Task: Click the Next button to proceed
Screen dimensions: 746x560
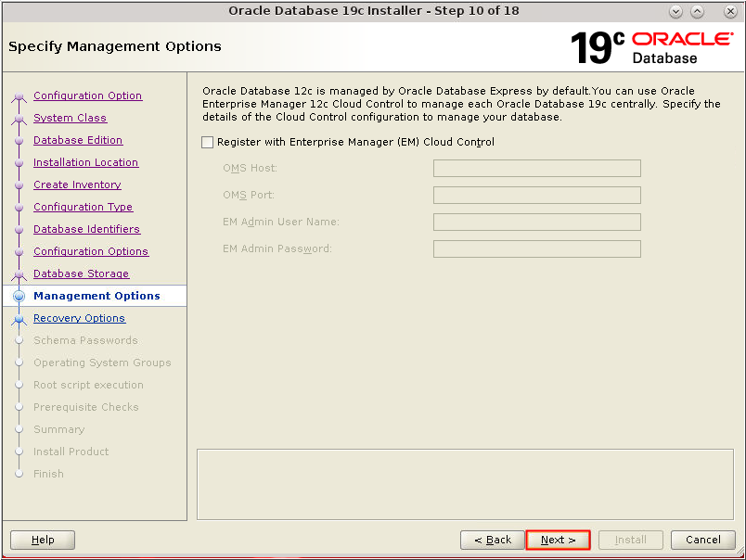Action: click(x=558, y=540)
